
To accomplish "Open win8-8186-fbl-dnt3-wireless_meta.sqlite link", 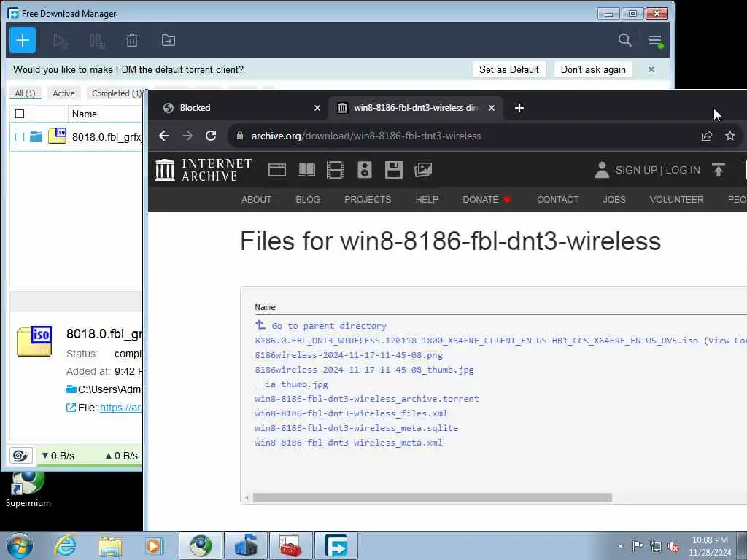I will click(x=356, y=428).
